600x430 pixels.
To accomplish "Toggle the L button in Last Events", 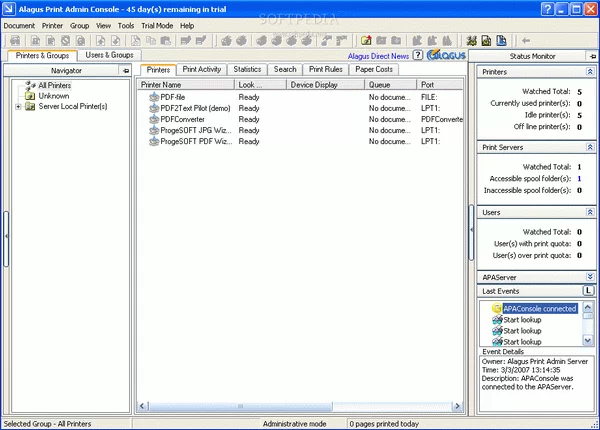I will pyautogui.click(x=588, y=291).
